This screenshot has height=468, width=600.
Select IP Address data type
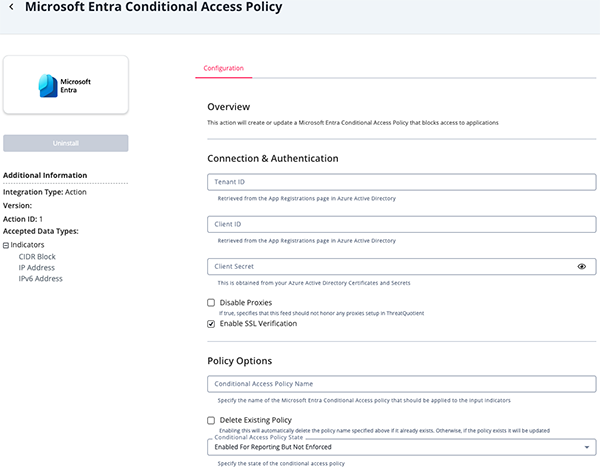pos(37,267)
